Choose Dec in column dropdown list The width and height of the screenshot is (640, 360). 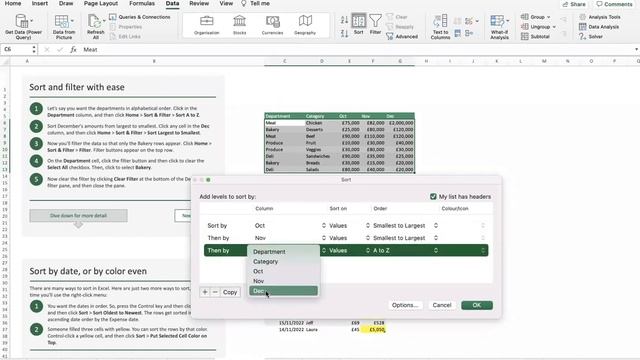(x=283, y=291)
